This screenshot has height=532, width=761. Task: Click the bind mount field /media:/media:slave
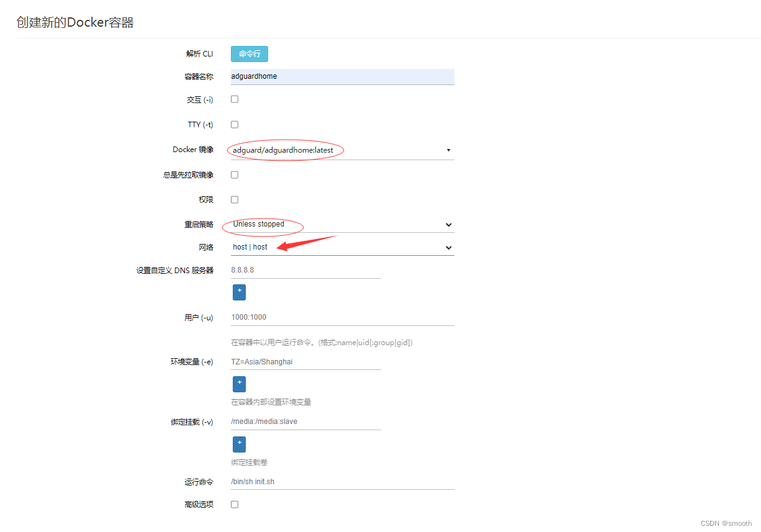pyautogui.click(x=305, y=422)
